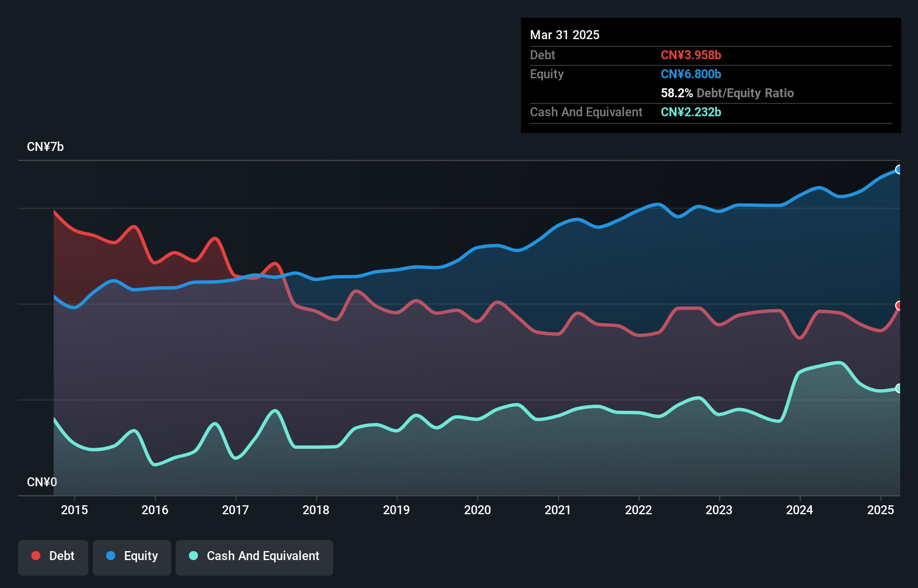Click the CN¥3.958b debt value
This screenshot has height=588, width=918.
691,55
